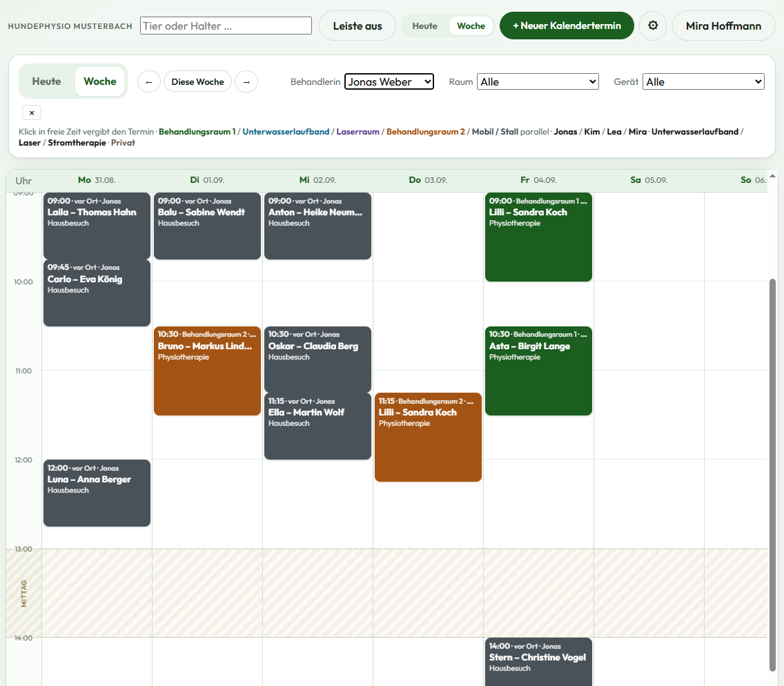The width and height of the screenshot is (784, 686).
Task: Open the Luna – Anna Berger appointment
Action: pyautogui.click(x=97, y=493)
